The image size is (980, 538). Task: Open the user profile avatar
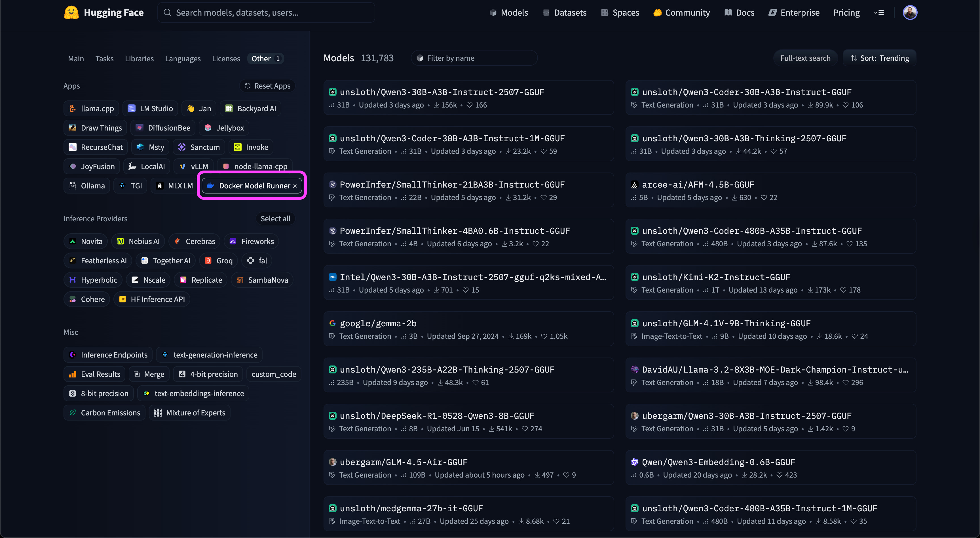[910, 12]
